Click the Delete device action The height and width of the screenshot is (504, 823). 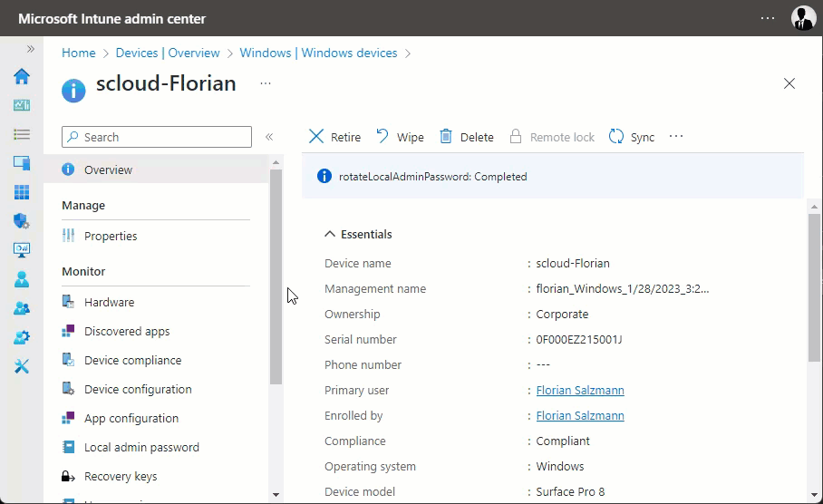tap(466, 137)
